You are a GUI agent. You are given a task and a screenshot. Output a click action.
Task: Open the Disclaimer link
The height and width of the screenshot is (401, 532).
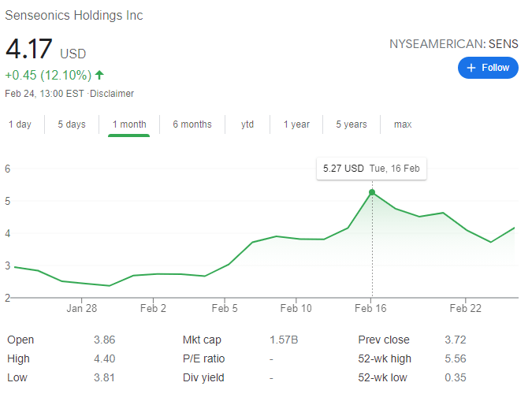tap(112, 94)
